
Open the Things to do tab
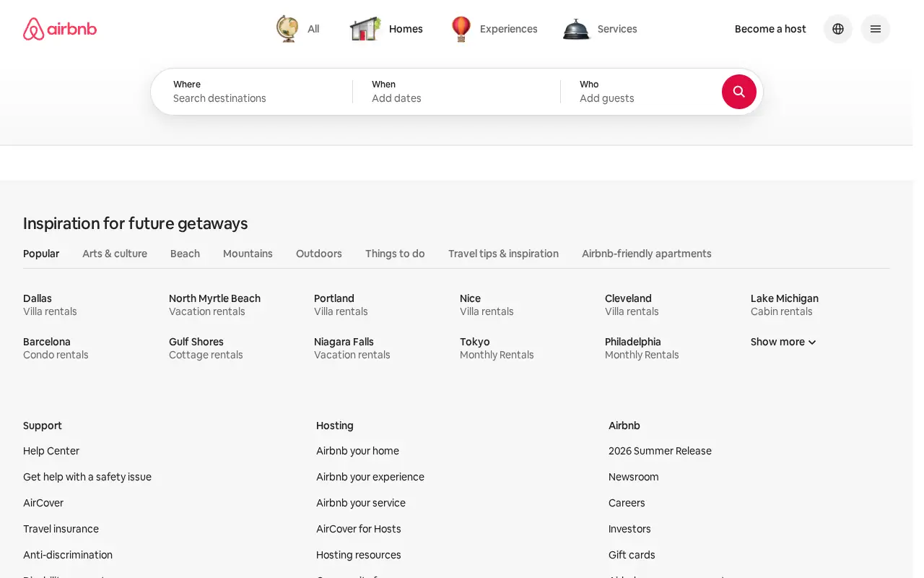(x=395, y=254)
